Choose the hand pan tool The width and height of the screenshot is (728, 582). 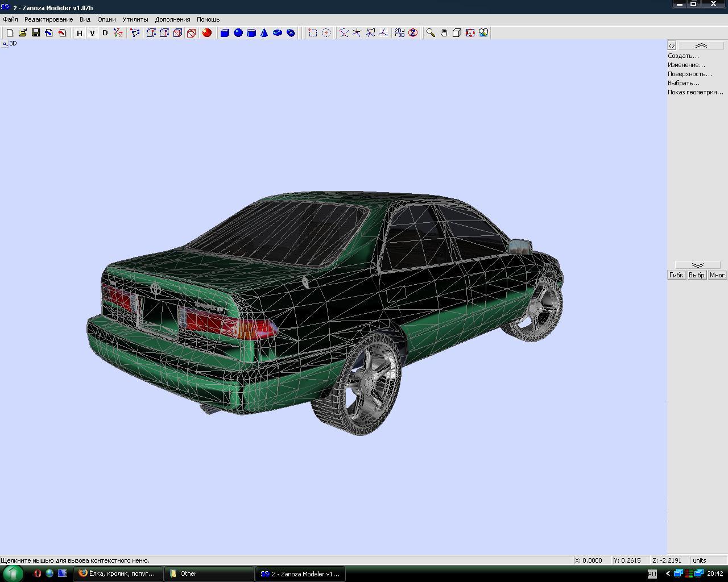click(444, 33)
